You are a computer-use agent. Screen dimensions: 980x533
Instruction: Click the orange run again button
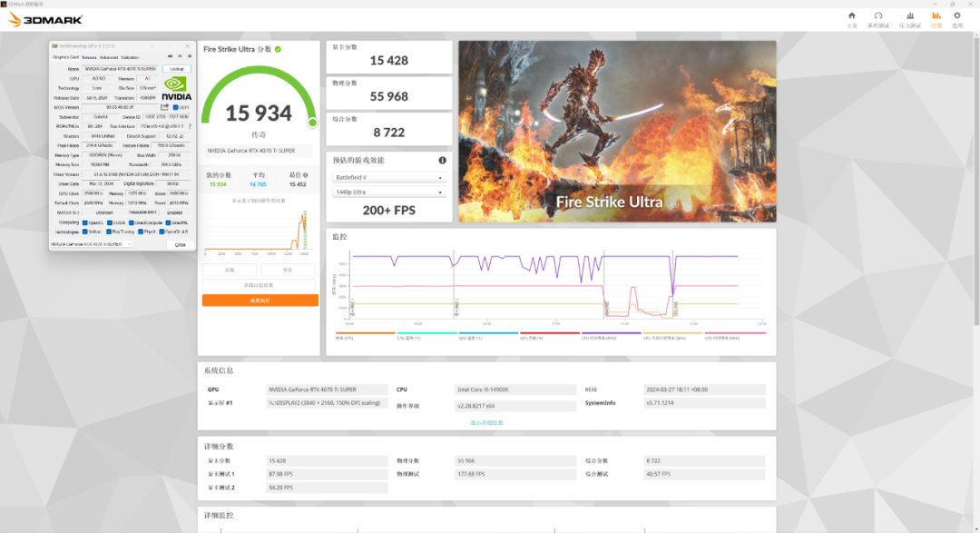pyautogui.click(x=260, y=301)
